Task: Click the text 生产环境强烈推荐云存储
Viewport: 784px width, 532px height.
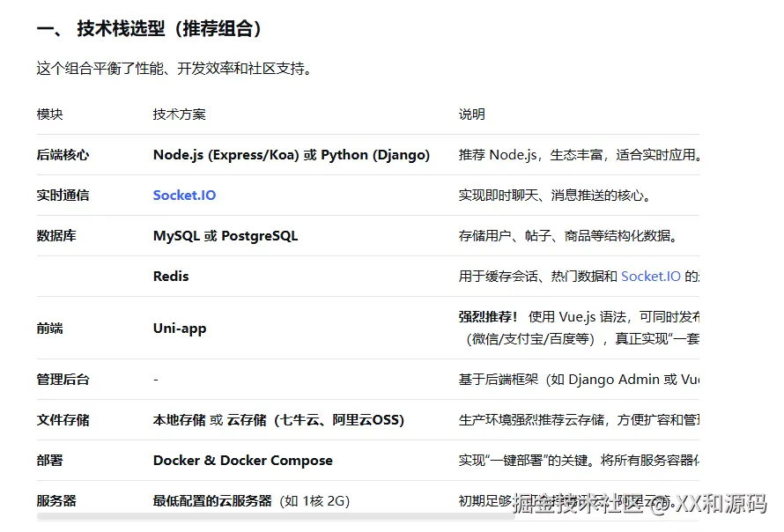Action: point(531,419)
